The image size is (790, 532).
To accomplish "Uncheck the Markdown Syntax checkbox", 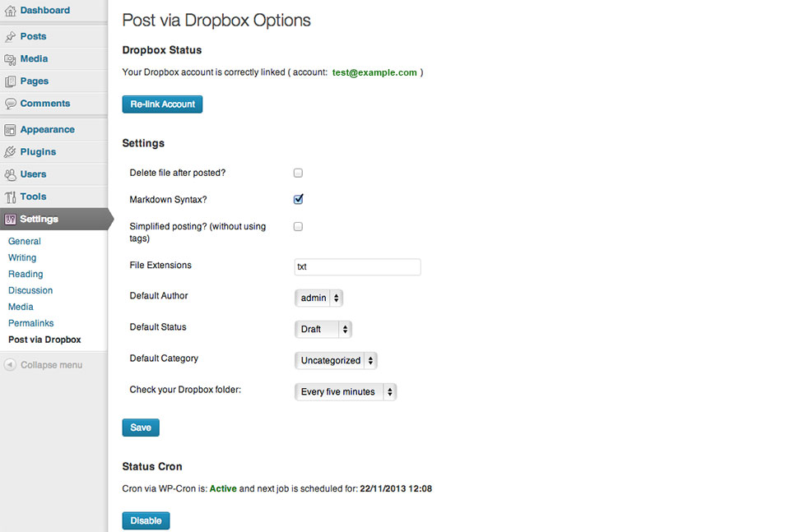I will pos(298,199).
